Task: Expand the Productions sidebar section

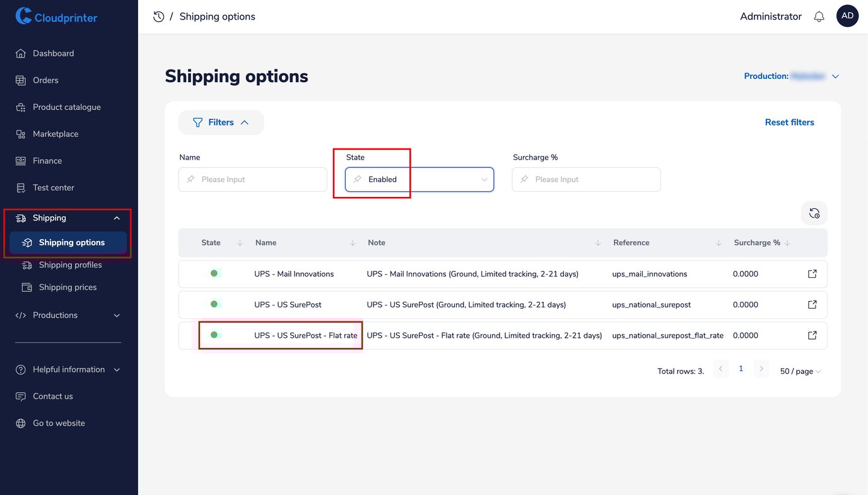Action: (x=57, y=314)
